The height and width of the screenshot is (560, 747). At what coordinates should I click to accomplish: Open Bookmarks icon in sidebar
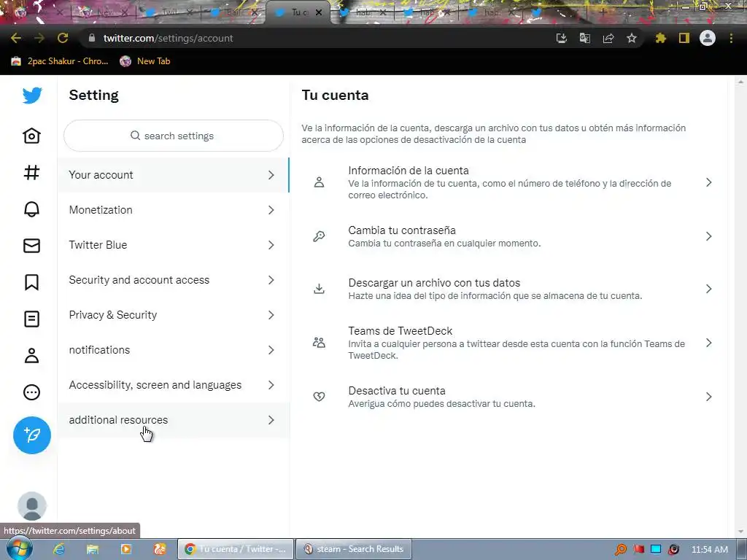(32, 282)
